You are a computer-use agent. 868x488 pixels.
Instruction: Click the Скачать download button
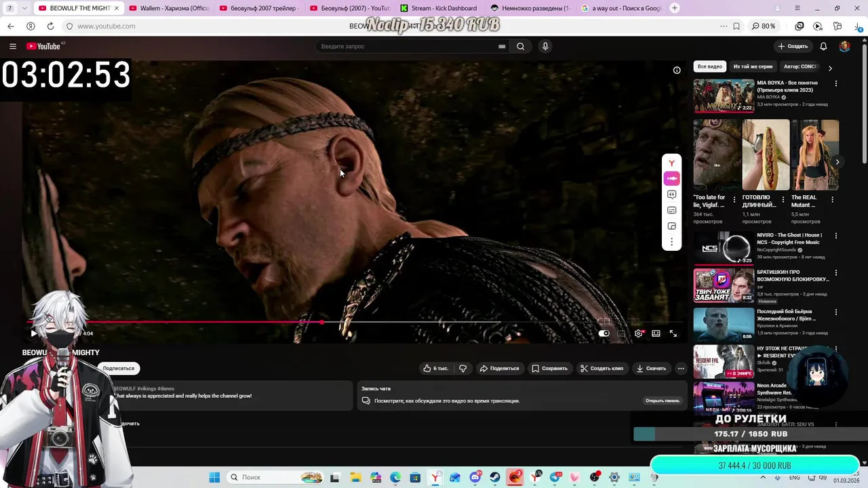651,368
